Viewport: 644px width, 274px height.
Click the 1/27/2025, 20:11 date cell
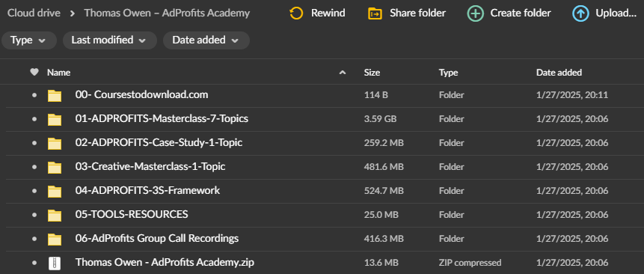coord(572,95)
